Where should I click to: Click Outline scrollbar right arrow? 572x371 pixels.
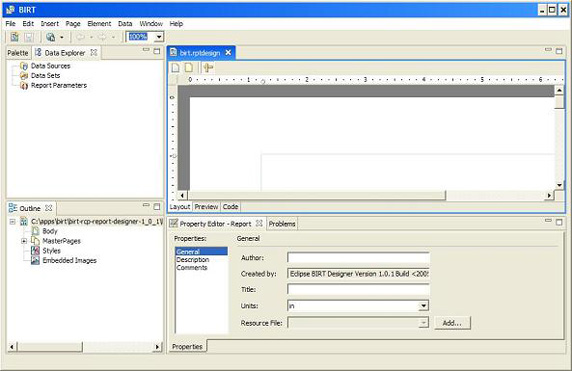click(x=157, y=347)
